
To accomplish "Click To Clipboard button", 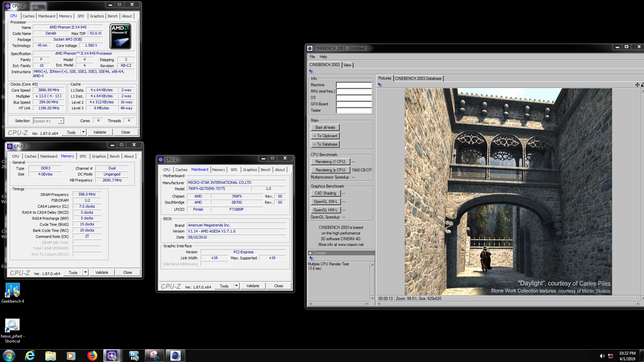I will [x=325, y=136].
